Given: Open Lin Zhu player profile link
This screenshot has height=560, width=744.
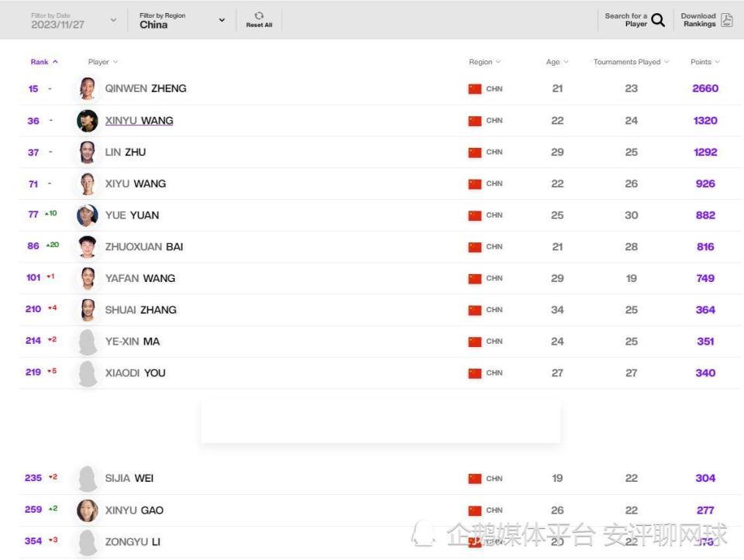Looking at the screenshot, I should point(126,153).
